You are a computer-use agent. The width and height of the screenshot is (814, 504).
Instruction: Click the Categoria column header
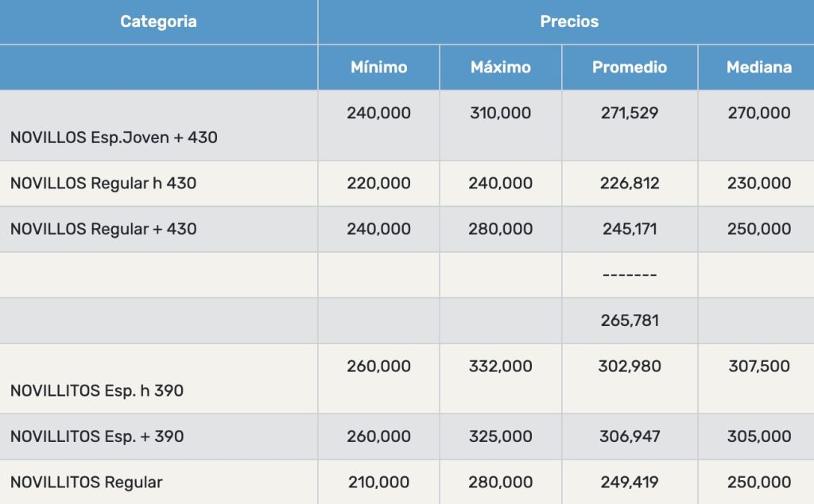(158, 21)
